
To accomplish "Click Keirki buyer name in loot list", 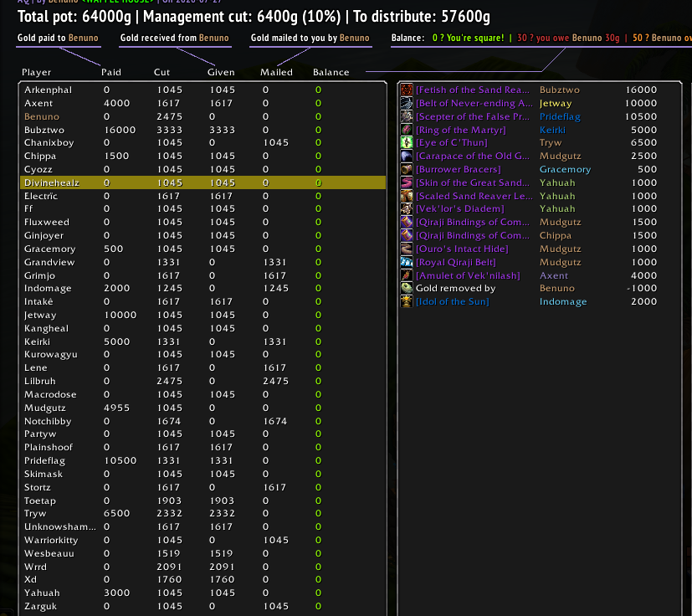I will click(x=552, y=130).
